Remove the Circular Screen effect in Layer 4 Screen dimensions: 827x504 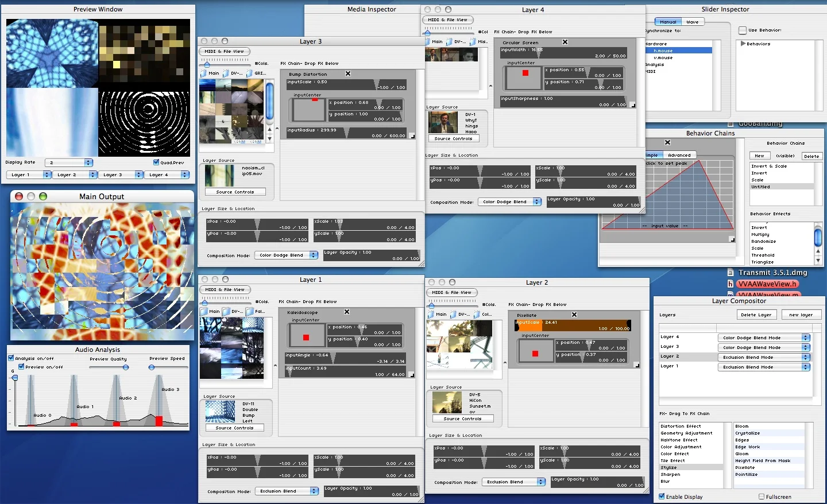tap(565, 42)
